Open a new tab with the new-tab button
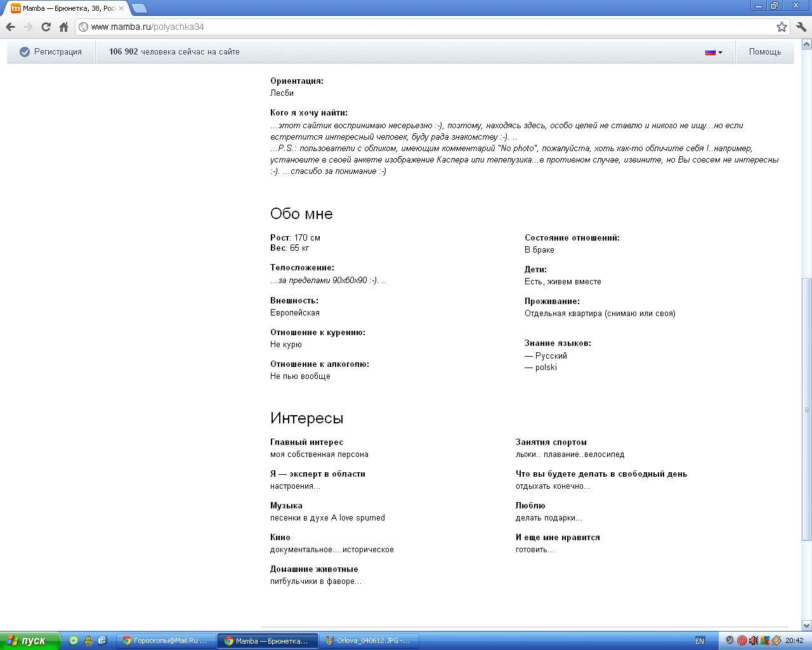The width and height of the screenshot is (812, 650). click(140, 8)
